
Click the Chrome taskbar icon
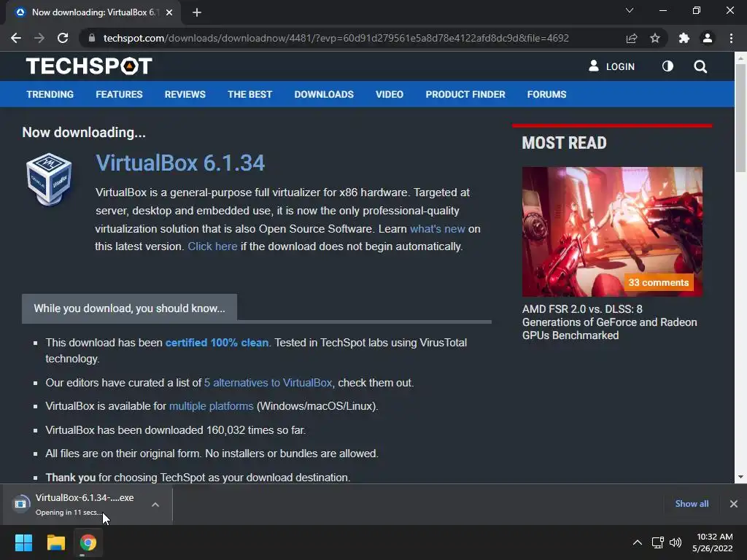pos(88,542)
